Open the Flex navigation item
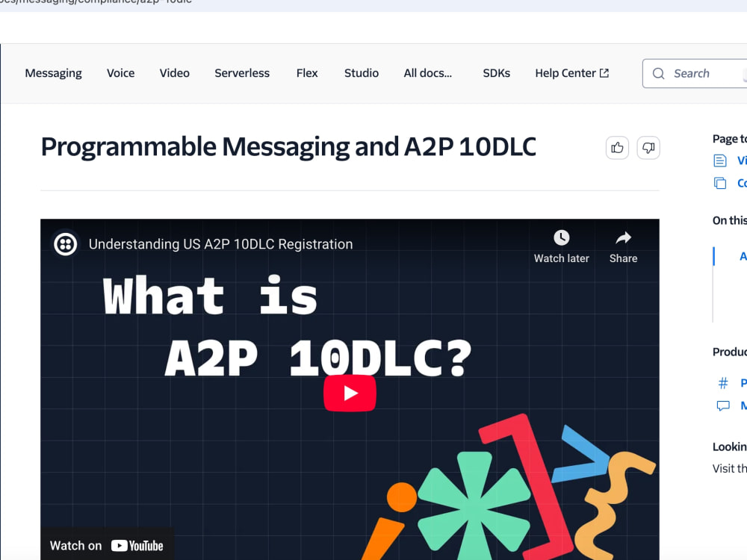The width and height of the screenshot is (747, 560). point(307,73)
